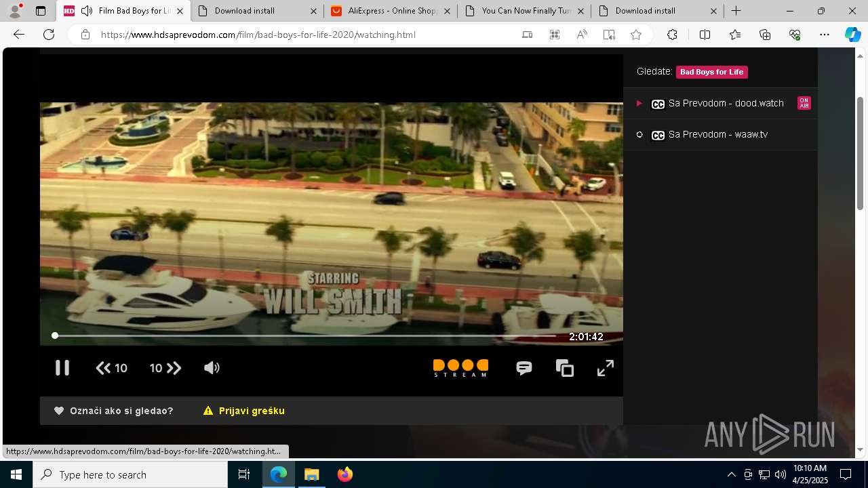Close the AliExpress tab
Image resolution: width=868 pixels, height=488 pixels.
pos(447,11)
